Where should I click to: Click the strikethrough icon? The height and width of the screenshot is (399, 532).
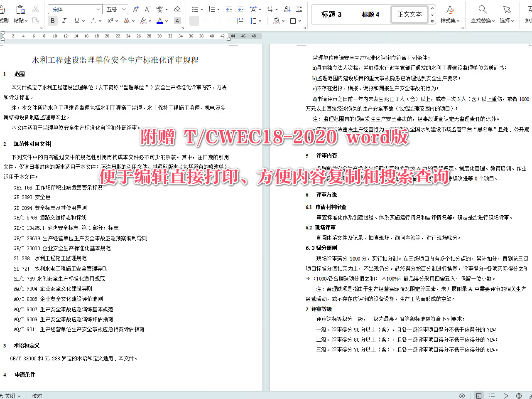click(x=94, y=21)
